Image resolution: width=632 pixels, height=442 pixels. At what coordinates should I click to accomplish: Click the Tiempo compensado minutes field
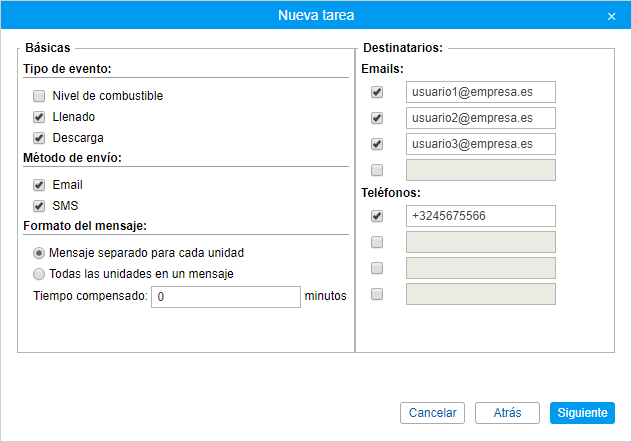(226, 297)
